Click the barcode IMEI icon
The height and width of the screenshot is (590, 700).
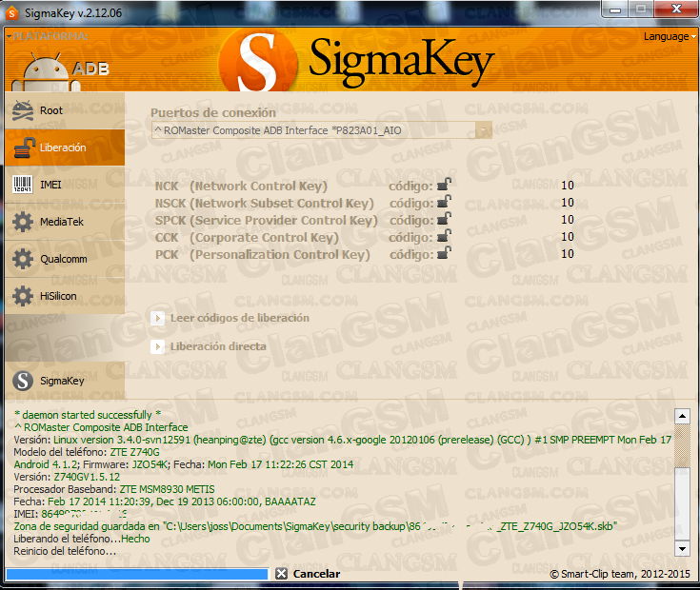pyautogui.click(x=22, y=185)
